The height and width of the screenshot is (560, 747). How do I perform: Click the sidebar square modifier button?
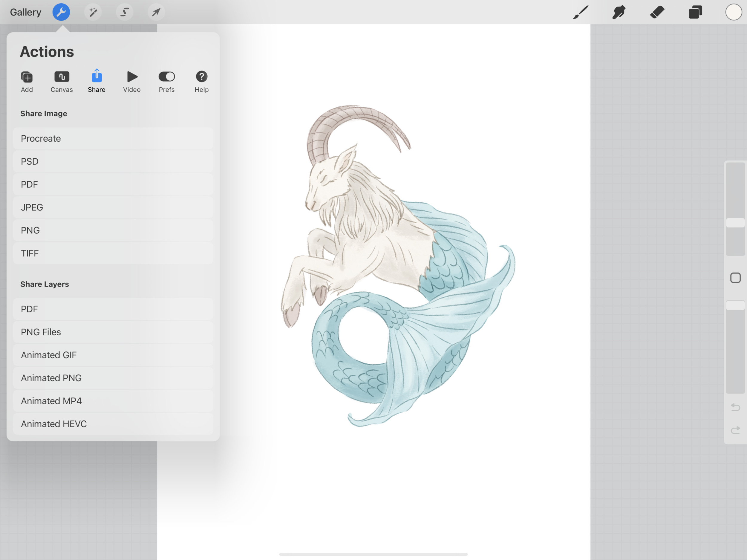click(735, 278)
